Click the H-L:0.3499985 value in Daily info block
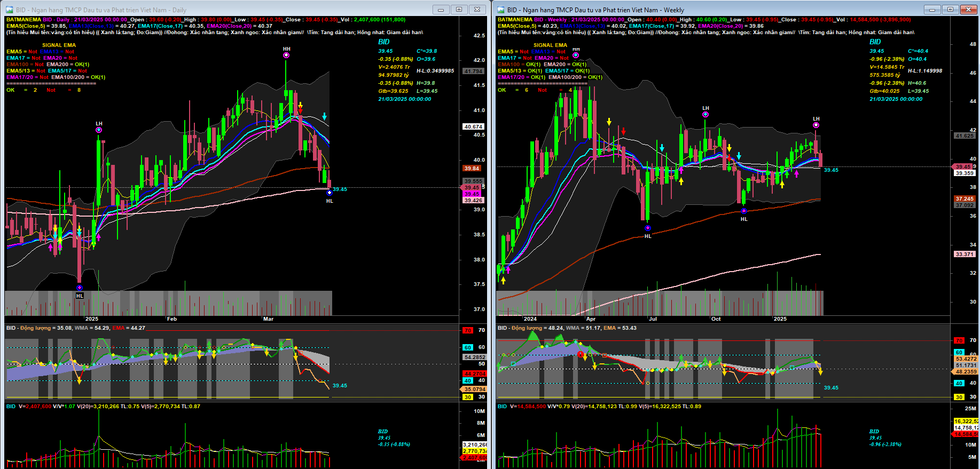 [435, 71]
